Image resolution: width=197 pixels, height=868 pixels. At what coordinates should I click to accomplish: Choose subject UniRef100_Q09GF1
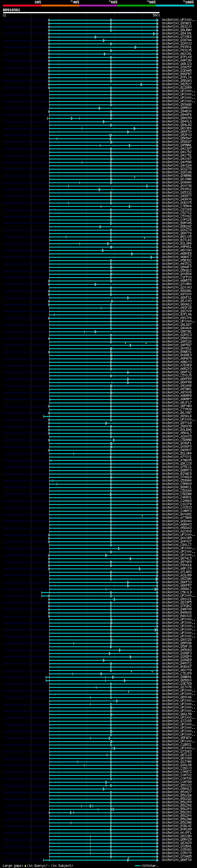click(x=176, y=443)
